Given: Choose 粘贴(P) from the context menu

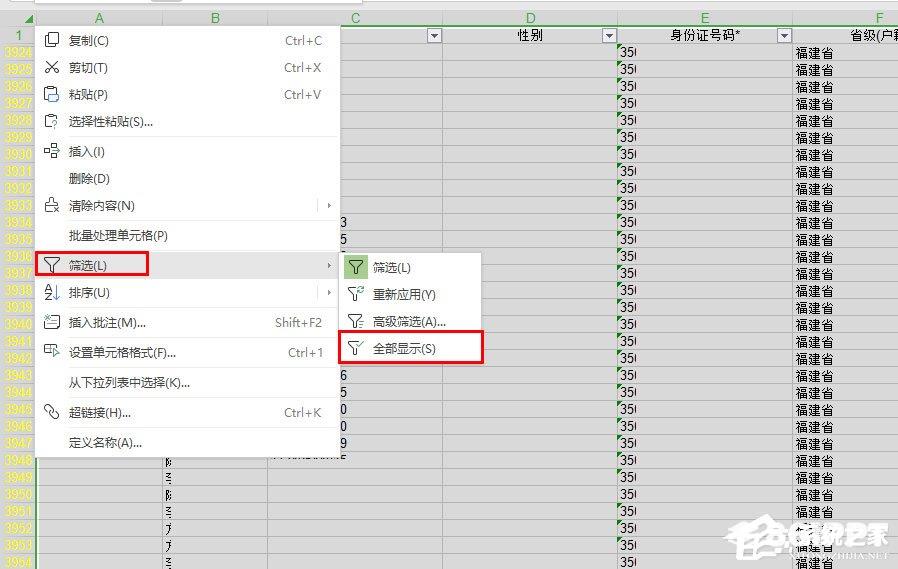Looking at the screenshot, I should click(187, 94).
